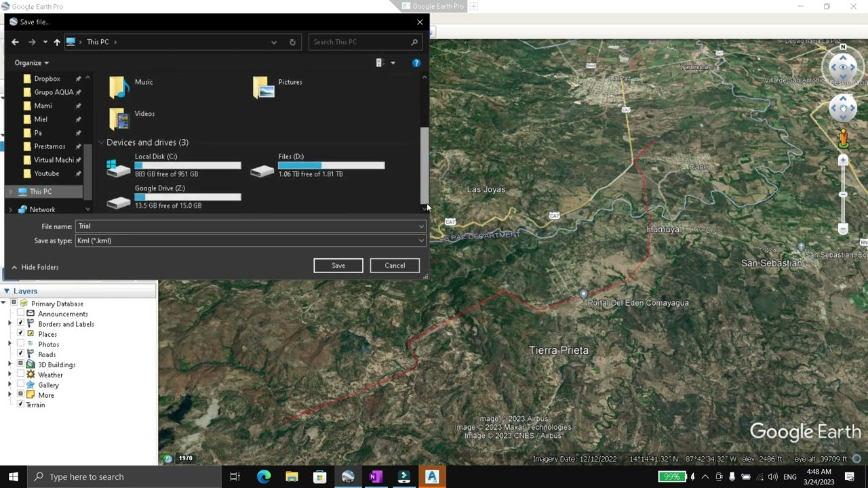Screen dimensions: 868x488
Task: Click the Portal Del Eden Comayagua pin
Action: 583,295
